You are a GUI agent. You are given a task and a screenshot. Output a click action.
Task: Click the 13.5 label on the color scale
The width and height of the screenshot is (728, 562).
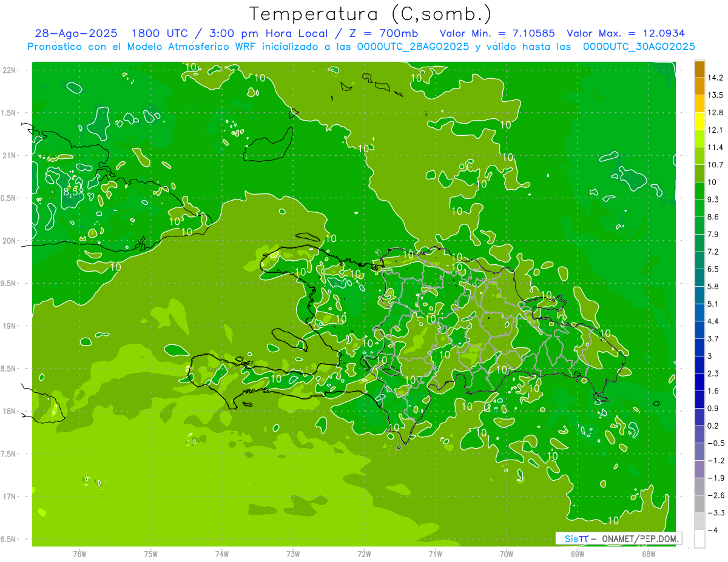716,95
